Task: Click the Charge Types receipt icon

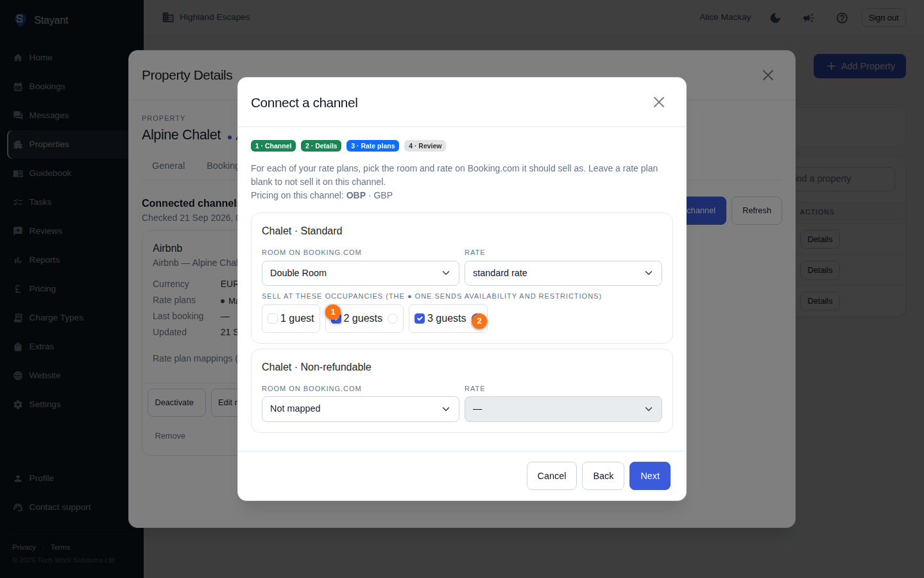Action: 18,318
